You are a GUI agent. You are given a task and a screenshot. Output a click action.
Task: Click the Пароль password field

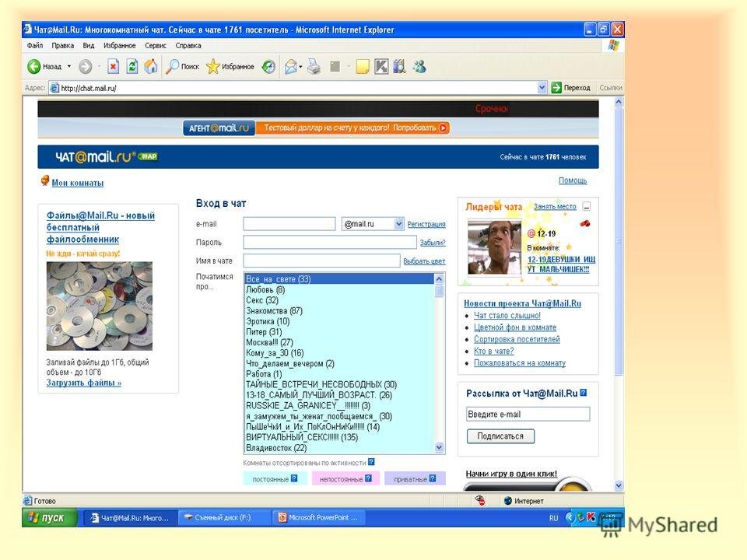pos(330,242)
